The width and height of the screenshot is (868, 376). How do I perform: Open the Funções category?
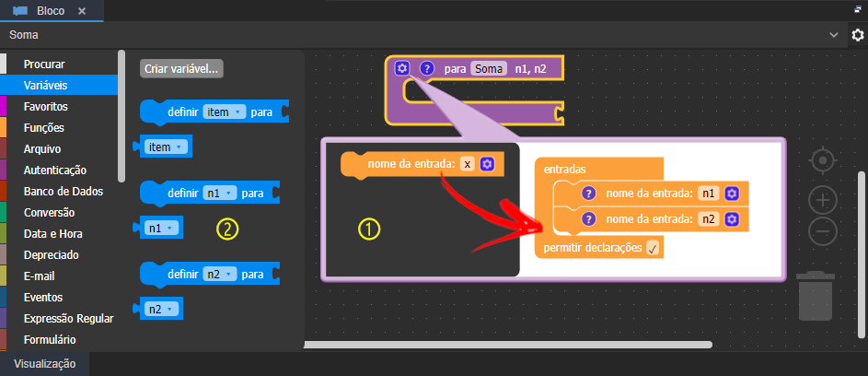click(x=59, y=127)
